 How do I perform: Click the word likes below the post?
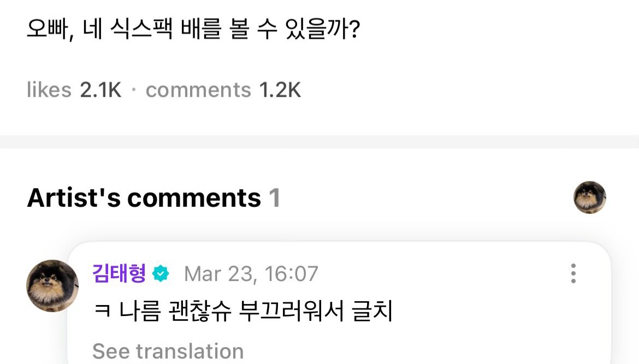[x=49, y=90]
